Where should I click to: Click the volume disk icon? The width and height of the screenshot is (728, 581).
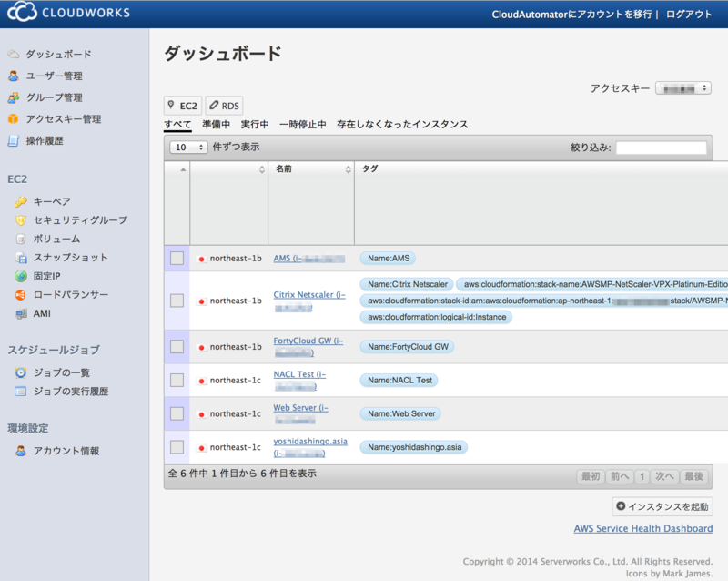[21, 239]
